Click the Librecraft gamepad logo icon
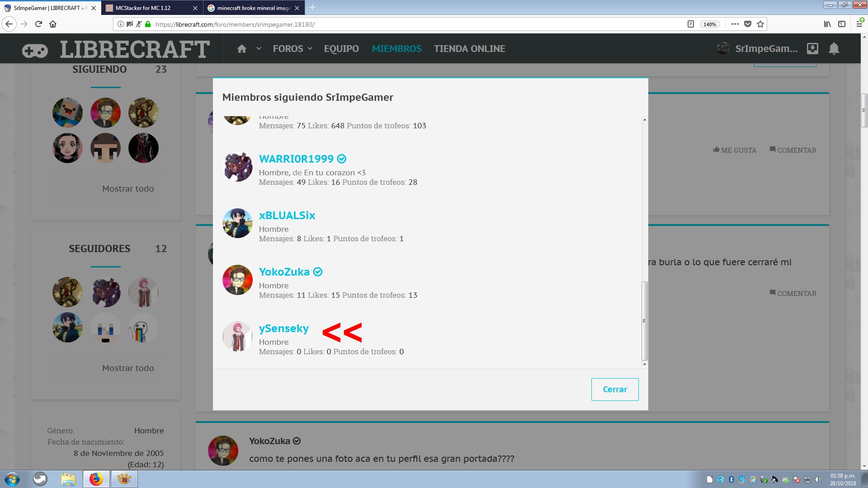The width and height of the screenshot is (868, 488). point(35,51)
